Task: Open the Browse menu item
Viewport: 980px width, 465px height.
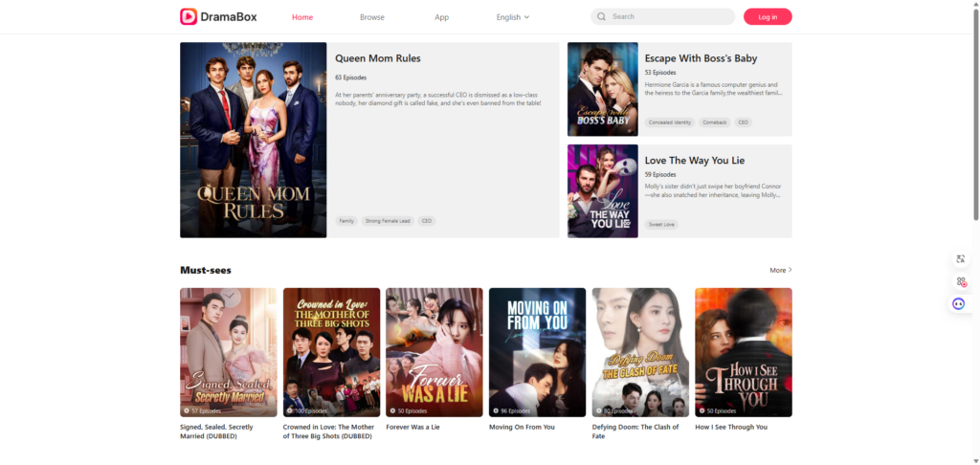Action: pos(372,17)
